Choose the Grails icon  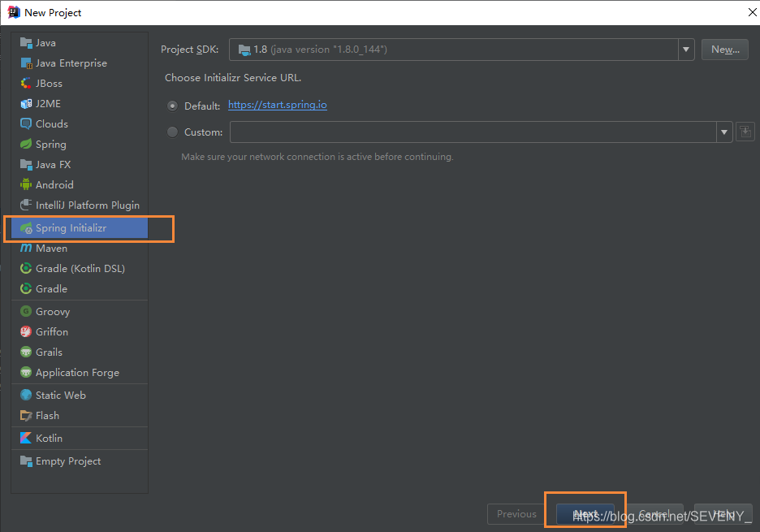point(26,352)
